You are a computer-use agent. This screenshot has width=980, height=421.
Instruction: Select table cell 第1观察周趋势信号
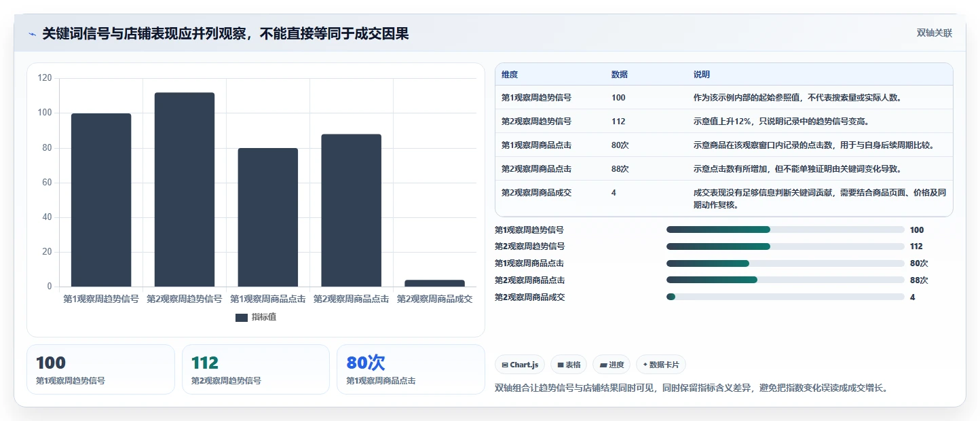click(x=536, y=98)
